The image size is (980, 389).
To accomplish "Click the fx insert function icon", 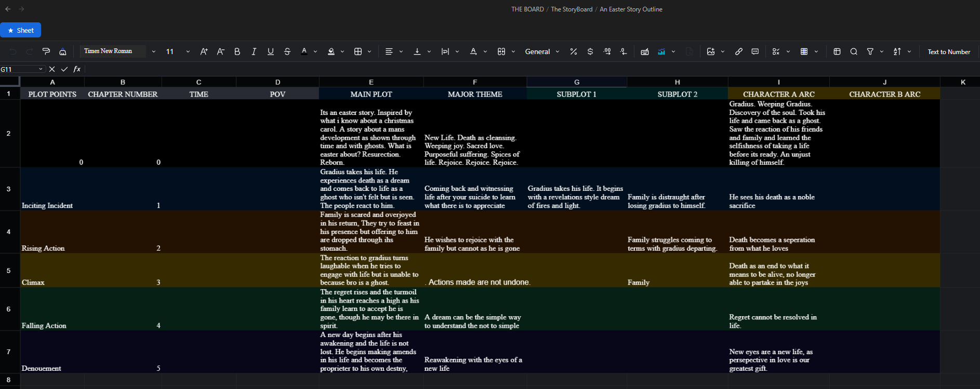I will pos(77,69).
